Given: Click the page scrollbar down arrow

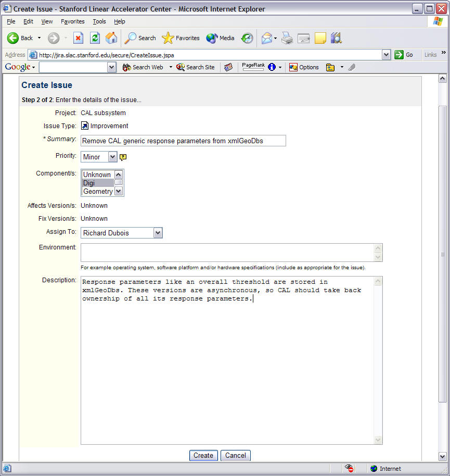Looking at the screenshot, I should [442, 456].
